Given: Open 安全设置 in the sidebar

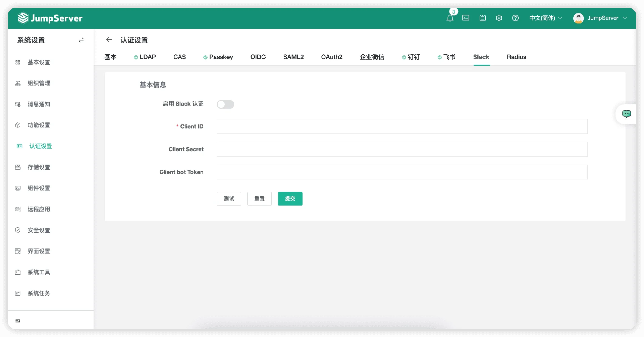Looking at the screenshot, I should (x=39, y=230).
